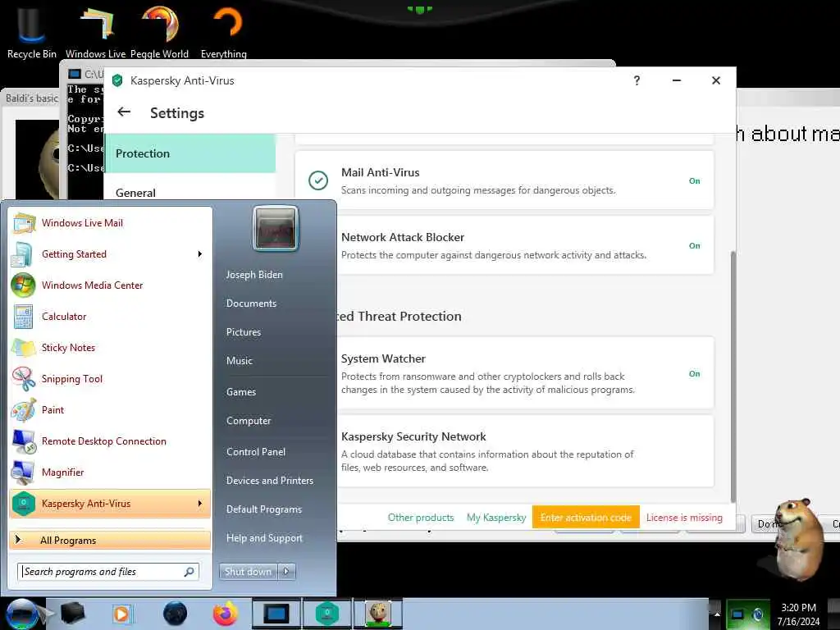The image size is (840, 630).
Task: Click the user account picture in Start menu
Action: click(276, 228)
